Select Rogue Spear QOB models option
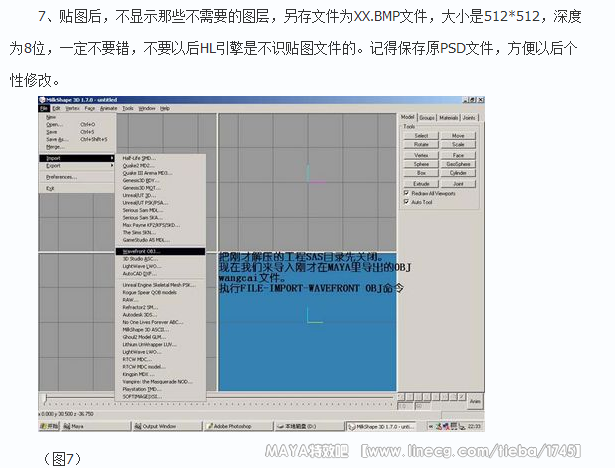Viewport: 615px width, 468px height. (160, 293)
